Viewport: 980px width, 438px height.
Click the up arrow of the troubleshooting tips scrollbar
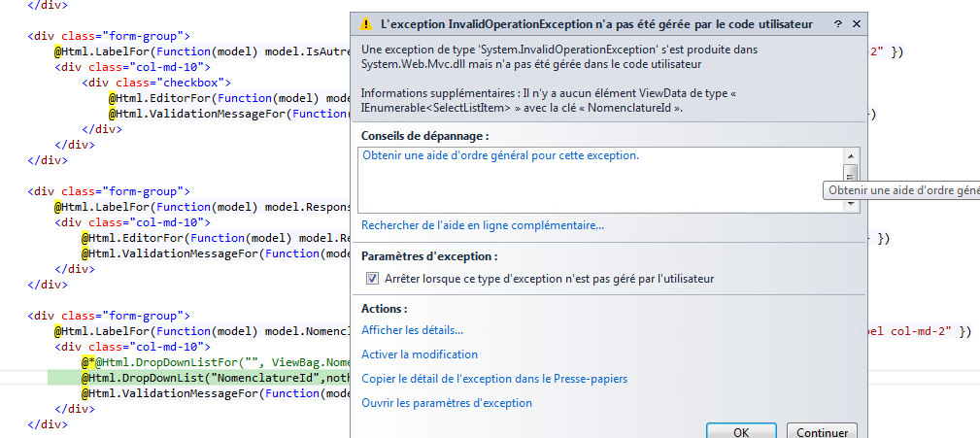850,155
